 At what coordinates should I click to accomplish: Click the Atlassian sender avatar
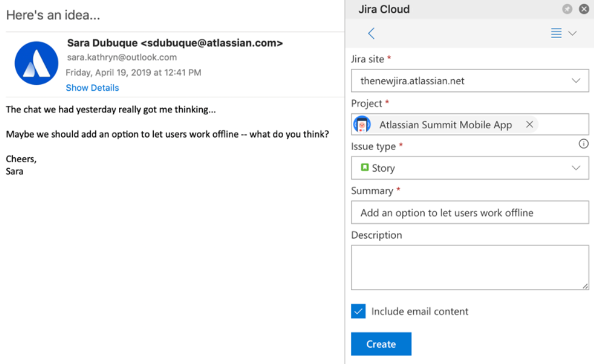36,63
